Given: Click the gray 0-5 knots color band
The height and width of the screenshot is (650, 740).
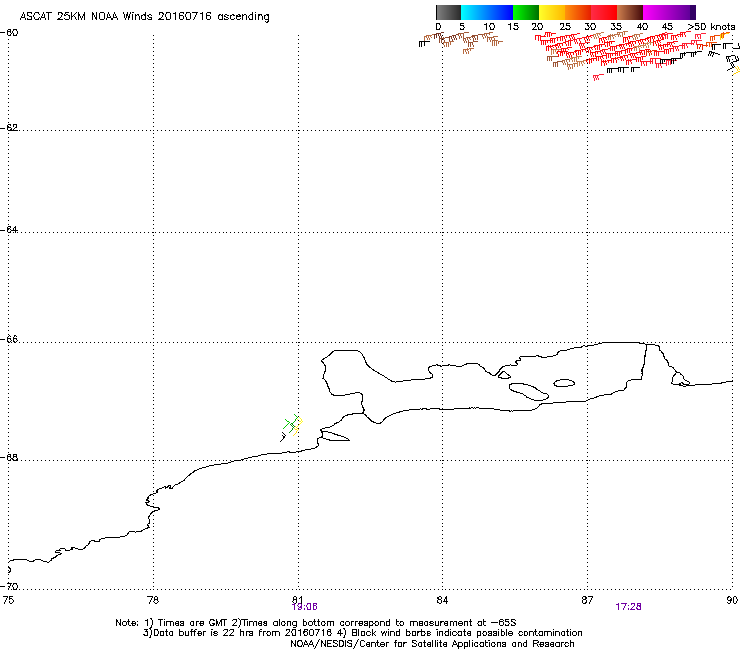Looking at the screenshot, I should [x=448, y=12].
